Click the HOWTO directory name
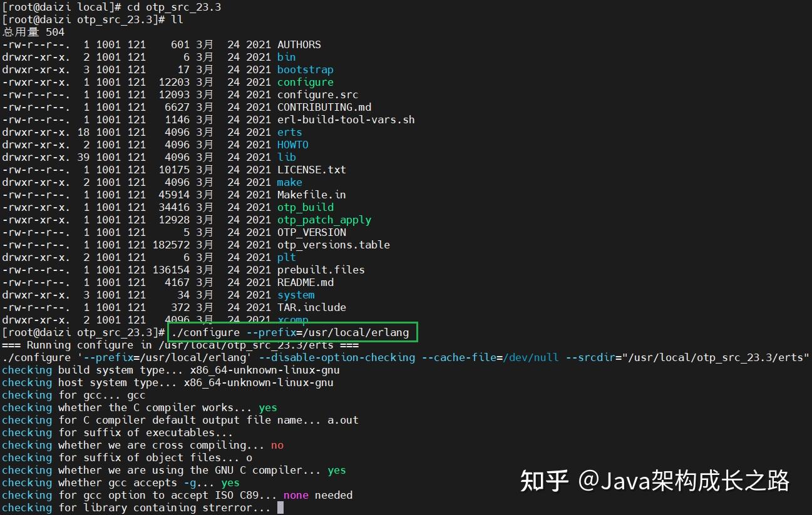 [293, 145]
